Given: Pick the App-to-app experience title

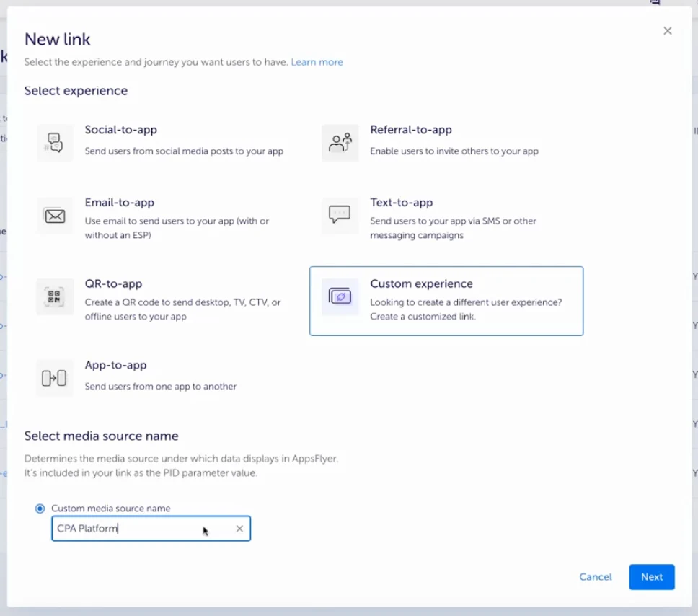Looking at the screenshot, I should (x=115, y=365).
